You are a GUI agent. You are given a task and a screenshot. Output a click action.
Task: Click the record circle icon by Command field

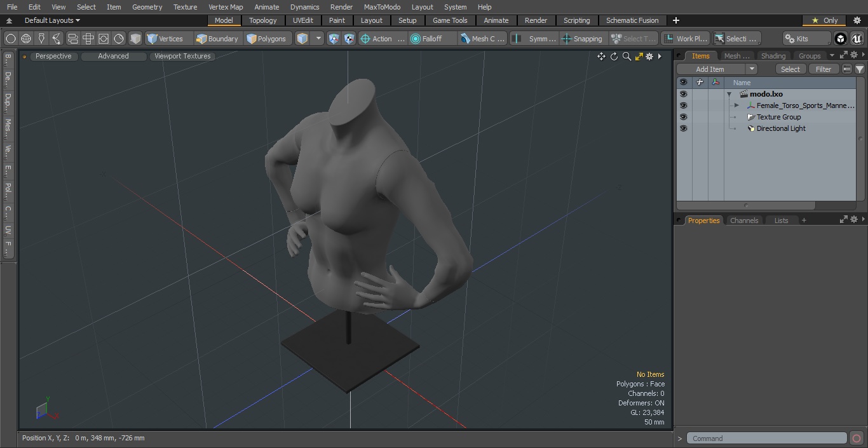point(857,438)
